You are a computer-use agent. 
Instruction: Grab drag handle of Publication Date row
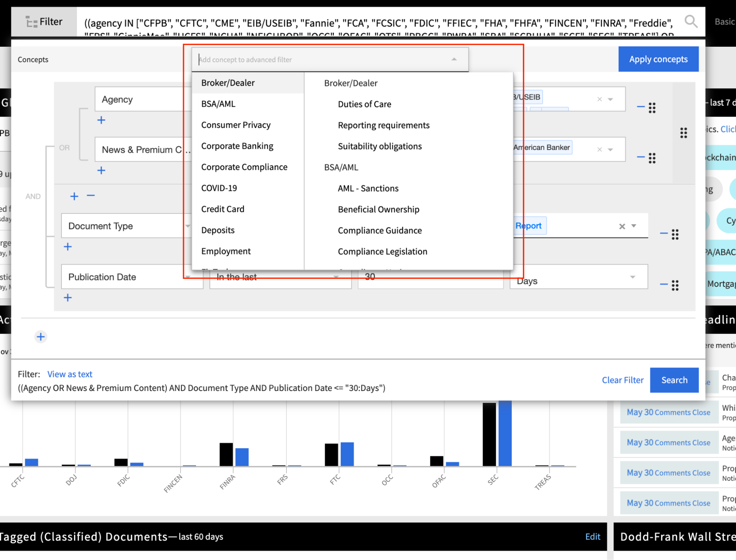click(x=675, y=285)
